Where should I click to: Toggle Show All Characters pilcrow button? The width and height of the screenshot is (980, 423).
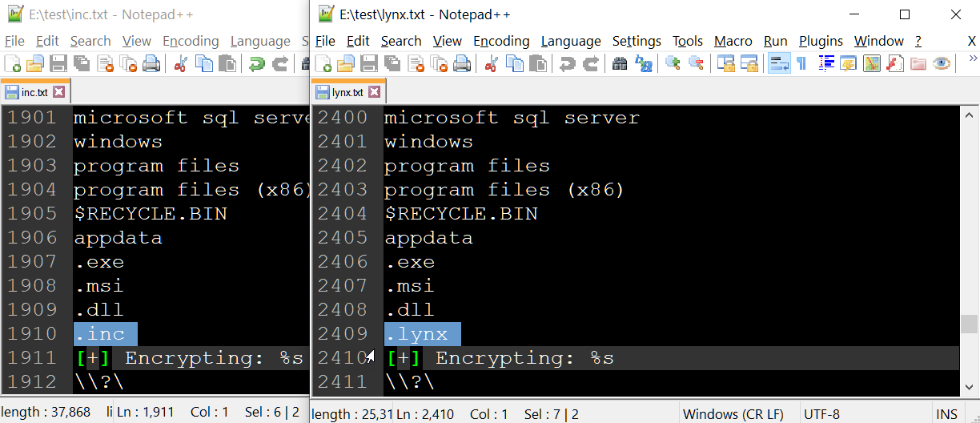[801, 64]
